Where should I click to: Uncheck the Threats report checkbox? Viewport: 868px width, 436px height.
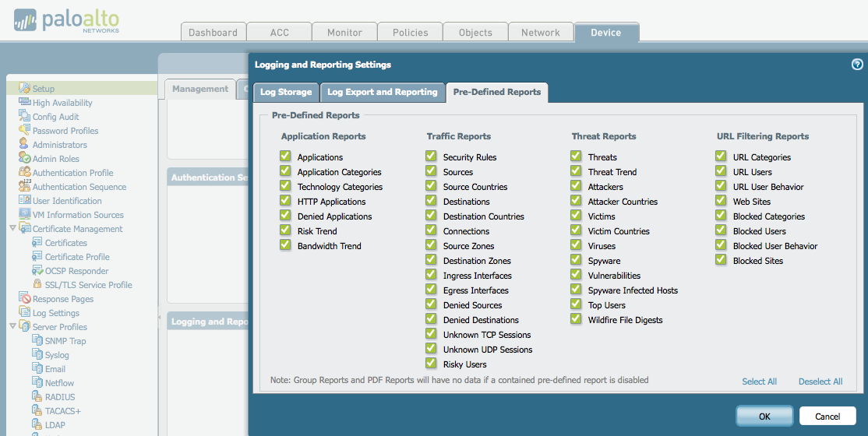tap(576, 156)
